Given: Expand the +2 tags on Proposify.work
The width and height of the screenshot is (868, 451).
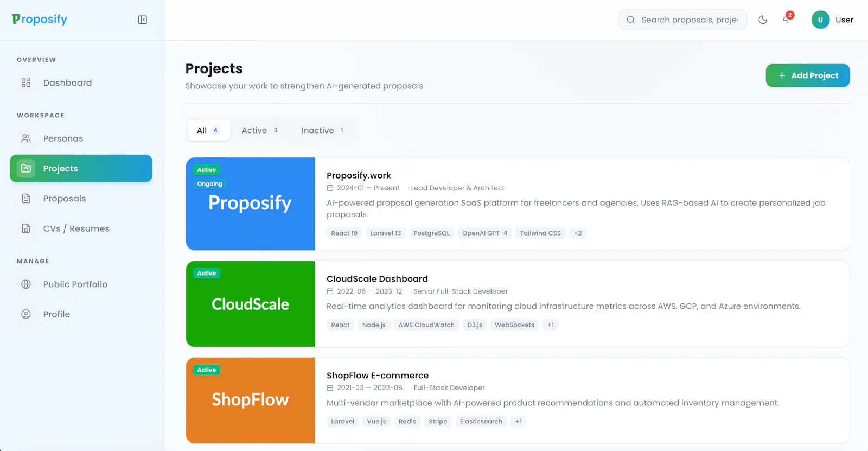Looking at the screenshot, I should coord(578,233).
